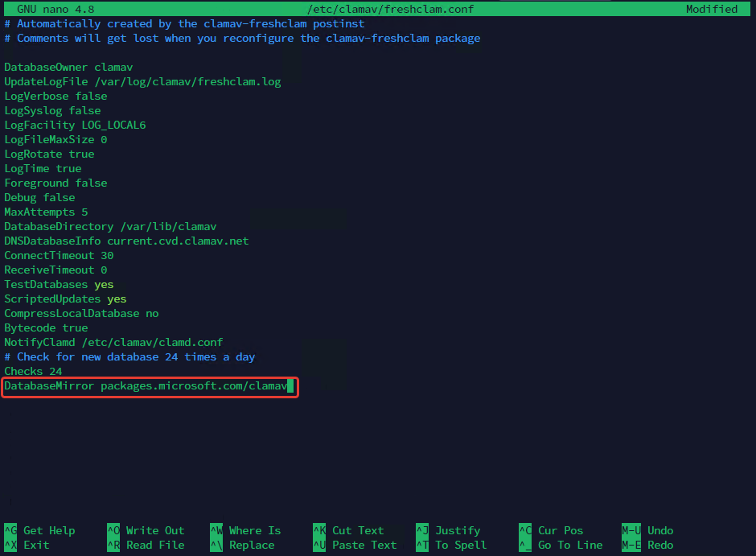Image resolution: width=756 pixels, height=556 pixels.
Task: Click the 'Modified' status in title bar
Action: 711,9
